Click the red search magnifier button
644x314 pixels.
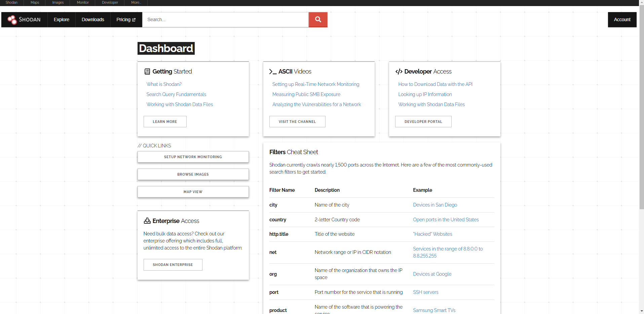(x=318, y=19)
